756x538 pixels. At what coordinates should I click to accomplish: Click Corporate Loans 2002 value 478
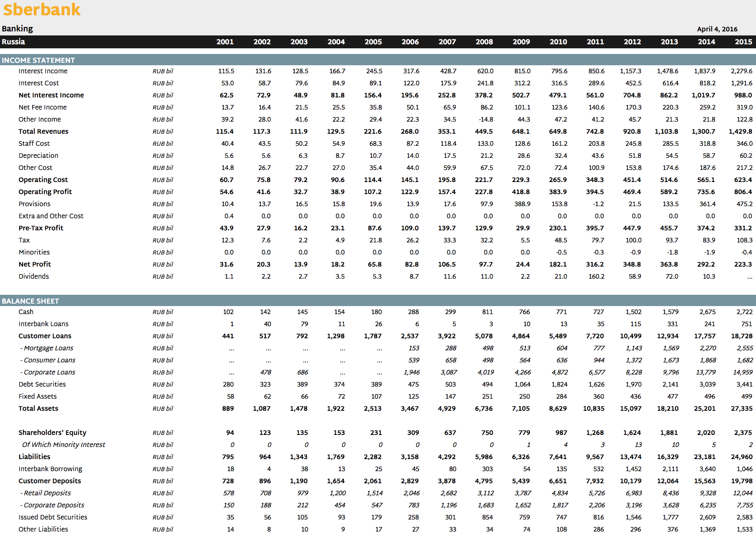(266, 372)
